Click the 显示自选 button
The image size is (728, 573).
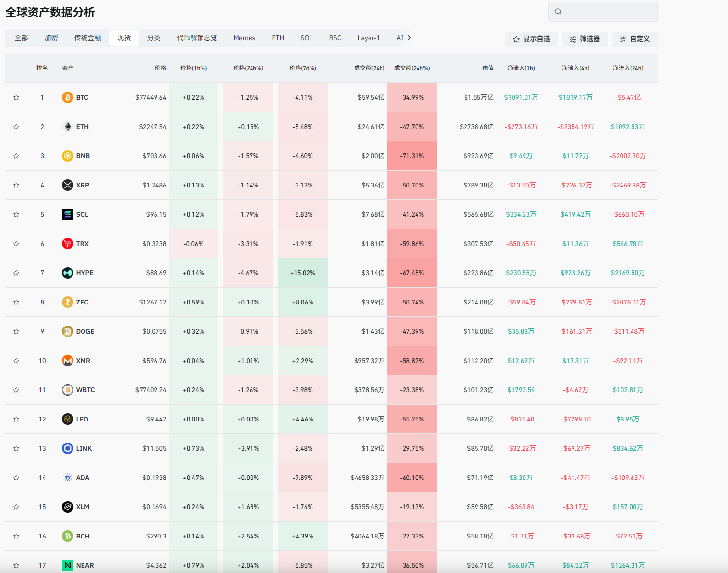pos(531,39)
